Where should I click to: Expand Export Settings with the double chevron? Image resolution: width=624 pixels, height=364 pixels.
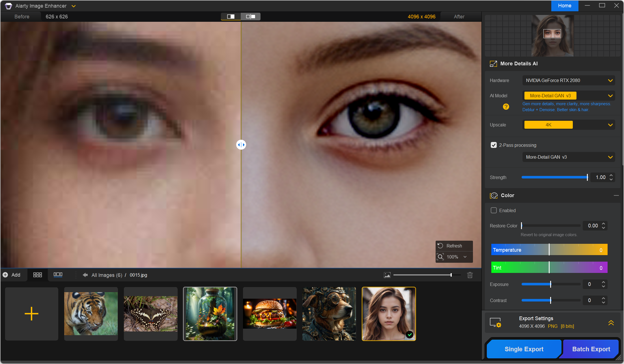(x=611, y=323)
